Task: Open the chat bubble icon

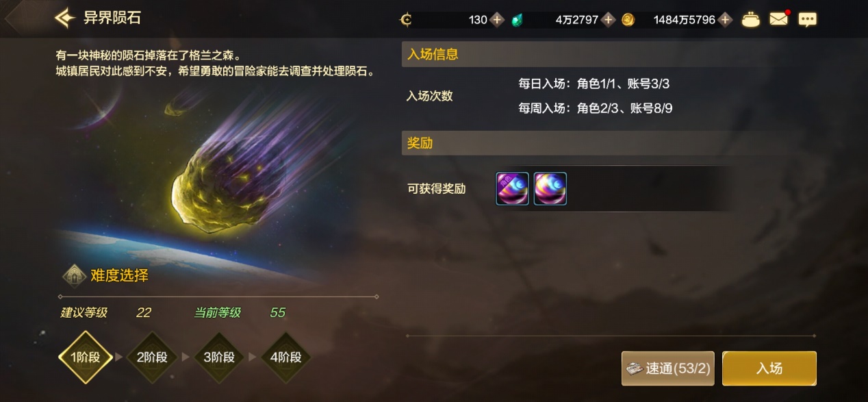Action: [x=808, y=20]
